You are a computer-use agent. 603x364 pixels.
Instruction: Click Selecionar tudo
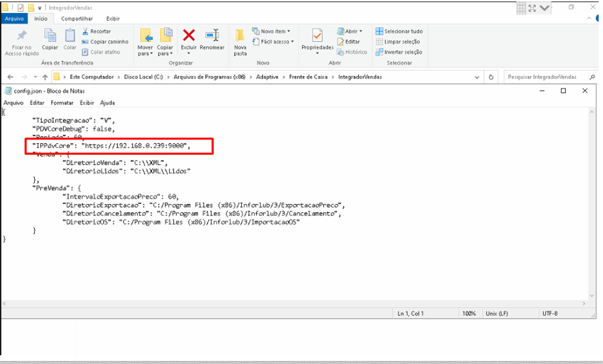(x=399, y=31)
